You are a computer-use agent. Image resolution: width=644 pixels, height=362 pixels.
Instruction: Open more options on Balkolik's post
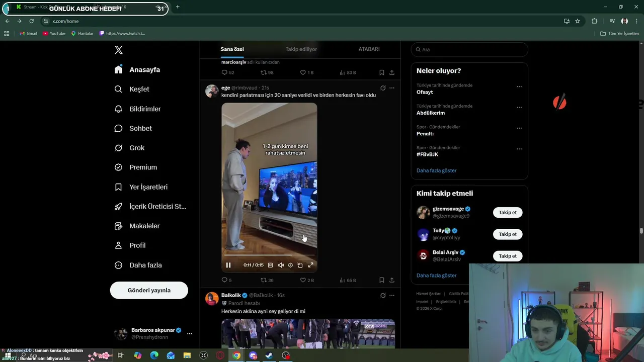(x=392, y=296)
